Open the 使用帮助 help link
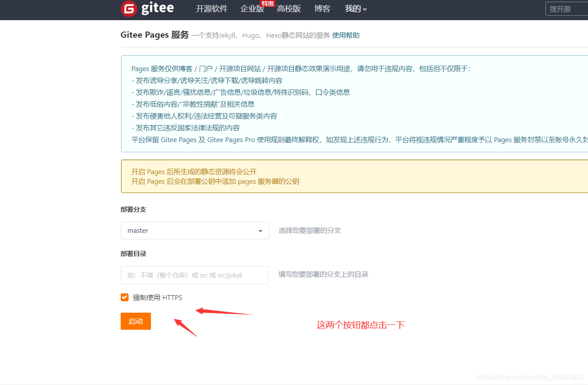Image resolution: width=588 pixels, height=385 pixels. 346,36
